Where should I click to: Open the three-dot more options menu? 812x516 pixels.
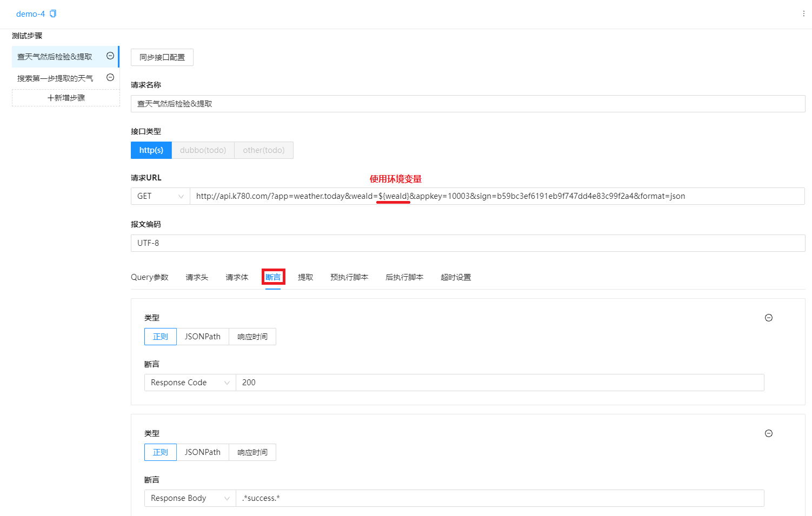coord(803,14)
